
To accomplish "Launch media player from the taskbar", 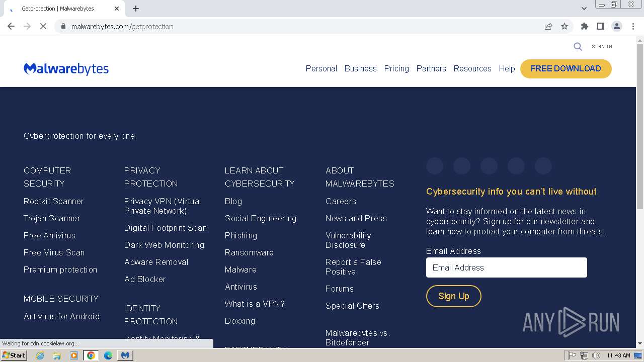I will (74, 355).
